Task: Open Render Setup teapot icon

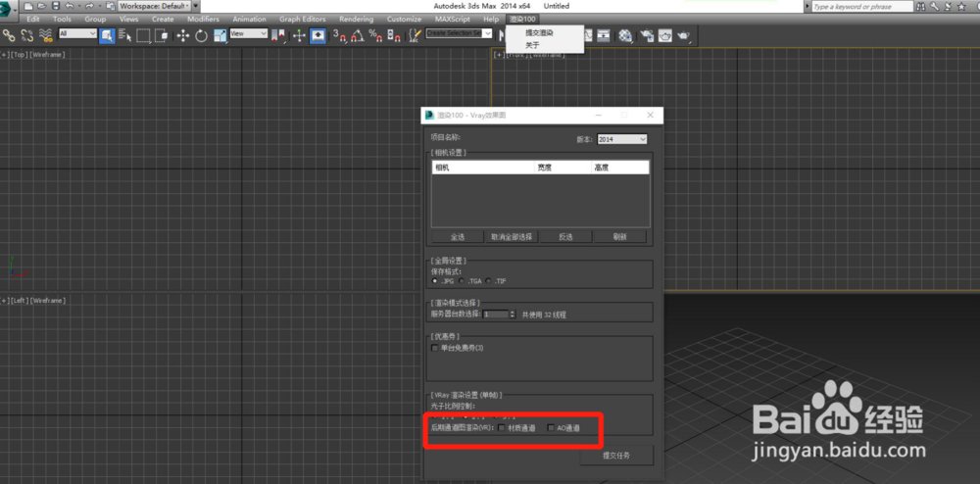Action: click(x=647, y=35)
